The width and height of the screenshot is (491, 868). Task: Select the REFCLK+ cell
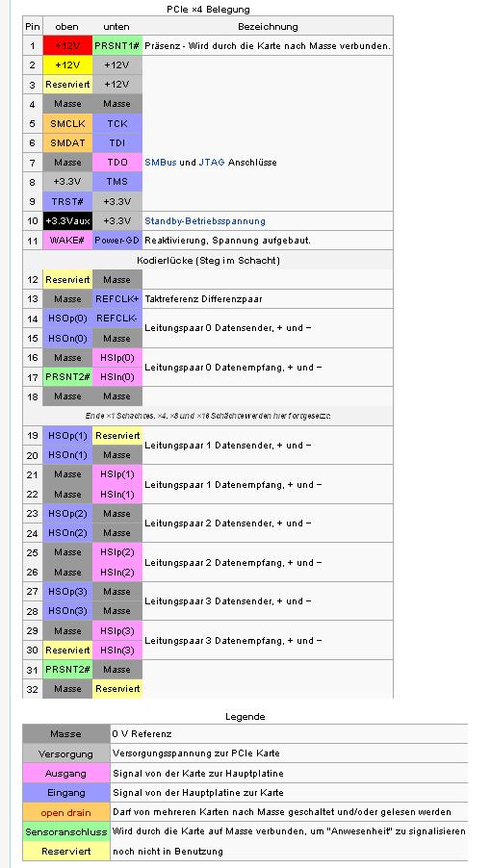pyautogui.click(x=117, y=299)
